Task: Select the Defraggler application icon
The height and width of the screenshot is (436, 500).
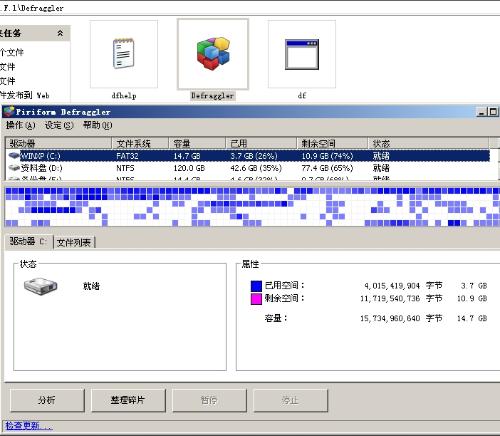Action: coord(213,54)
